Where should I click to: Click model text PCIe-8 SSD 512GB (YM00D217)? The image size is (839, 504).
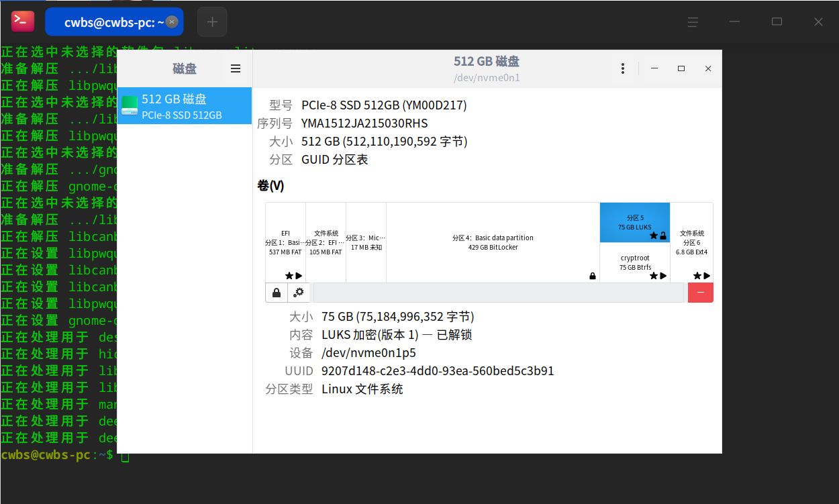(384, 105)
